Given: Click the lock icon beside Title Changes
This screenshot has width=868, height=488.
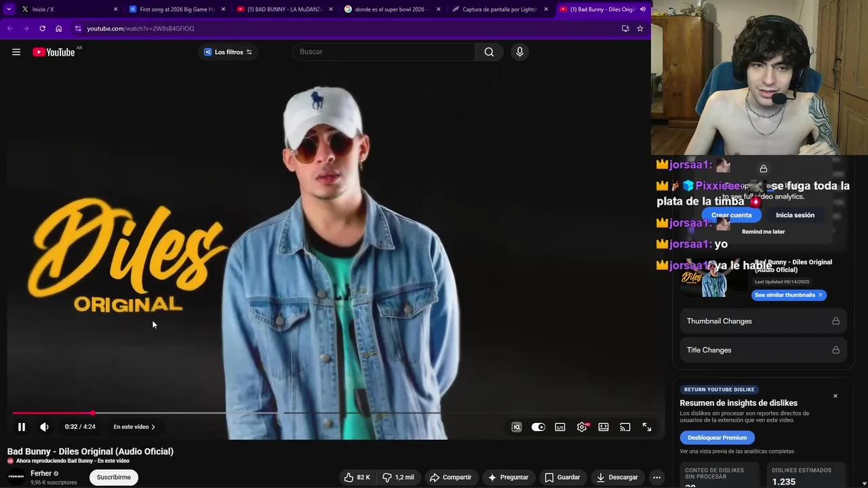Looking at the screenshot, I should (x=835, y=350).
